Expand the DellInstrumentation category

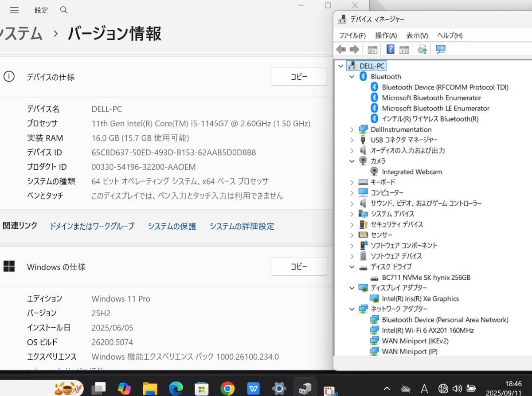[352, 129]
